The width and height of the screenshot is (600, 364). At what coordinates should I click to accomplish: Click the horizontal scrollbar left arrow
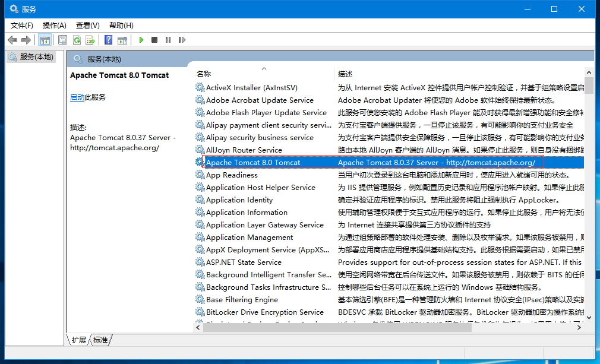pyautogui.click(x=198, y=327)
